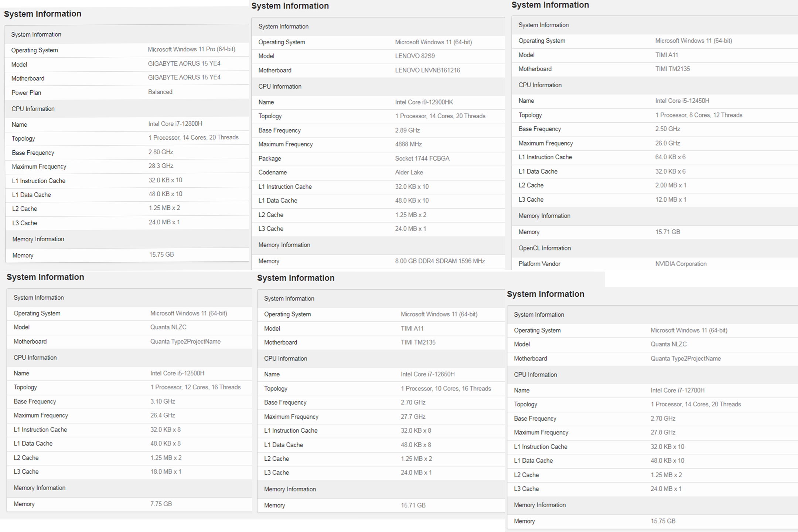Select the 'NVIDIA Corporation' platform vendor value
The width and height of the screenshot is (798, 532).
click(681, 264)
